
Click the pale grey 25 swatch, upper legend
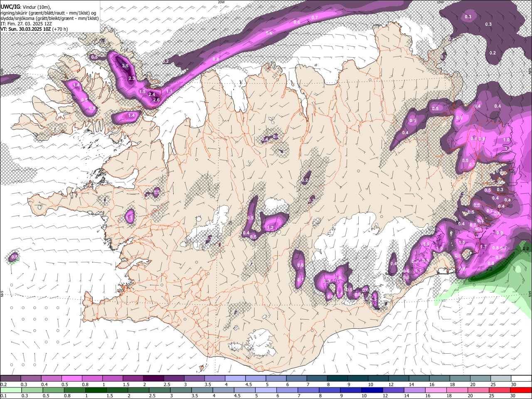tap(501, 379)
